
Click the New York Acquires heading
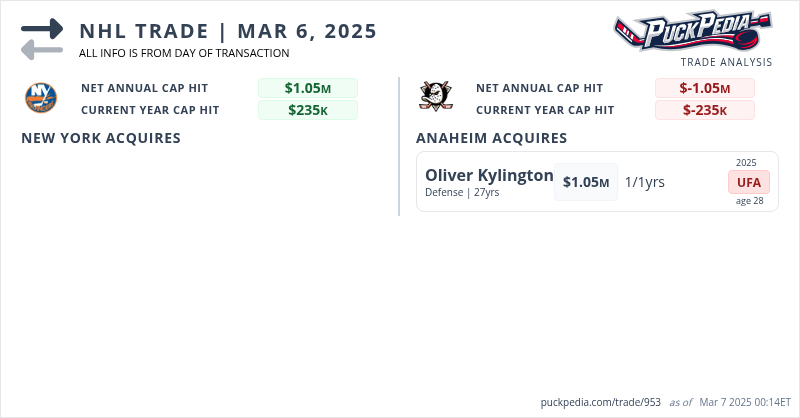click(101, 138)
